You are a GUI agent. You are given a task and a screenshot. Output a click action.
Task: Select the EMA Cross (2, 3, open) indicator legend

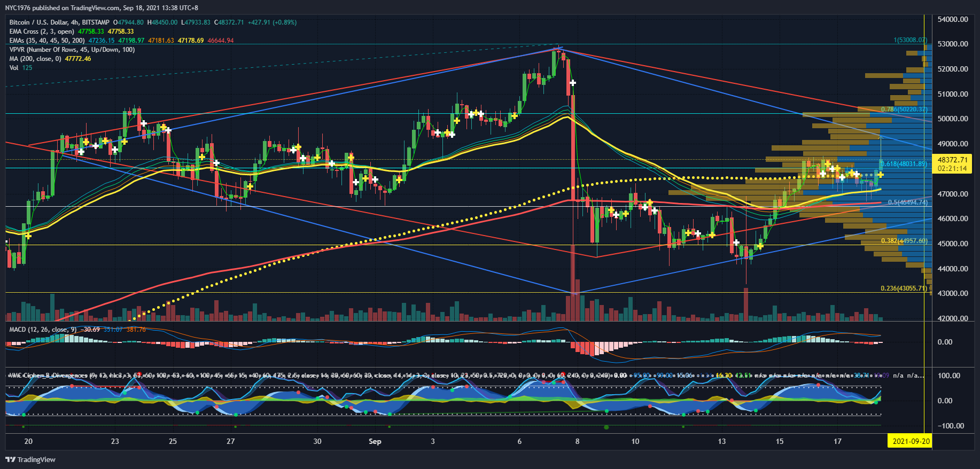tap(42, 32)
